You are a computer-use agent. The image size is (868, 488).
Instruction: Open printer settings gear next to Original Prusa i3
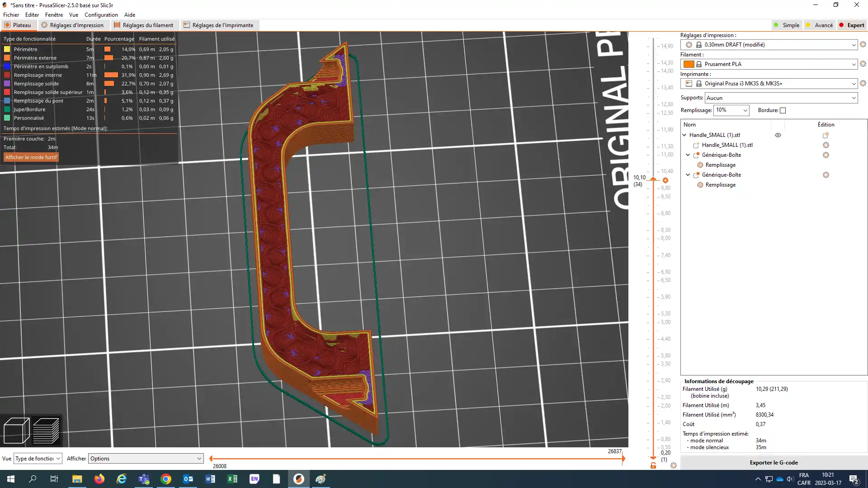863,84
